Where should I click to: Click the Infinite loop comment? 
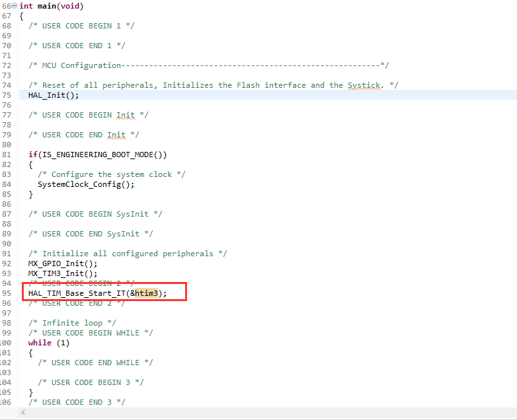(x=72, y=323)
